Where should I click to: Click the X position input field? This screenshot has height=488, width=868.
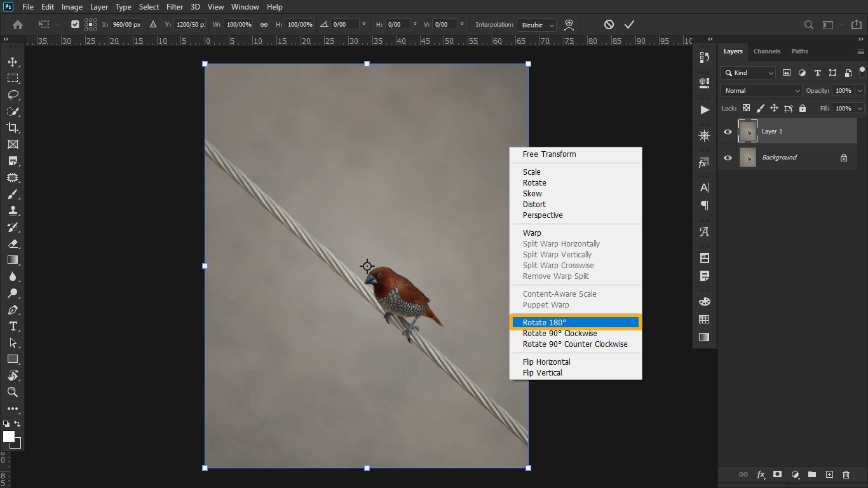tap(126, 25)
